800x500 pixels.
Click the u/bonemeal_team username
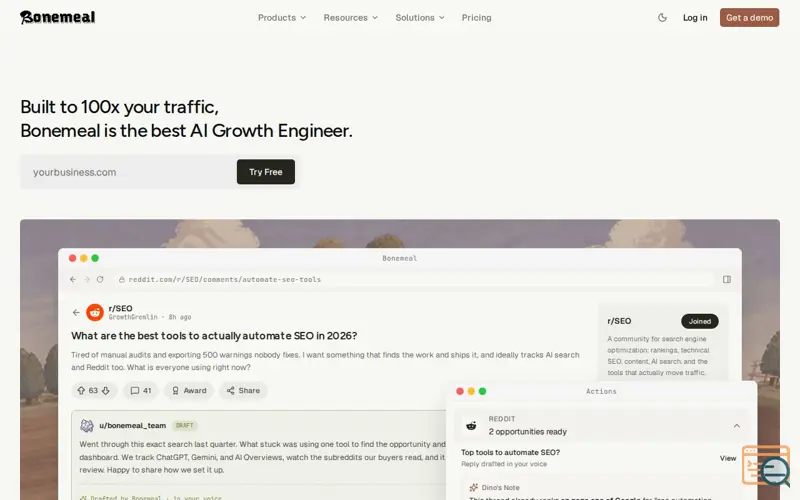coord(133,426)
